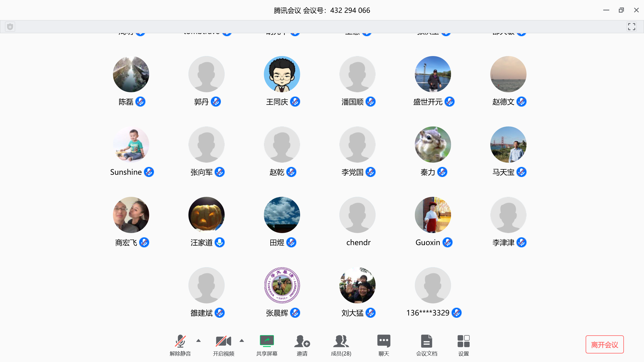Expand the video options arrow next to 开启视频

(242, 341)
